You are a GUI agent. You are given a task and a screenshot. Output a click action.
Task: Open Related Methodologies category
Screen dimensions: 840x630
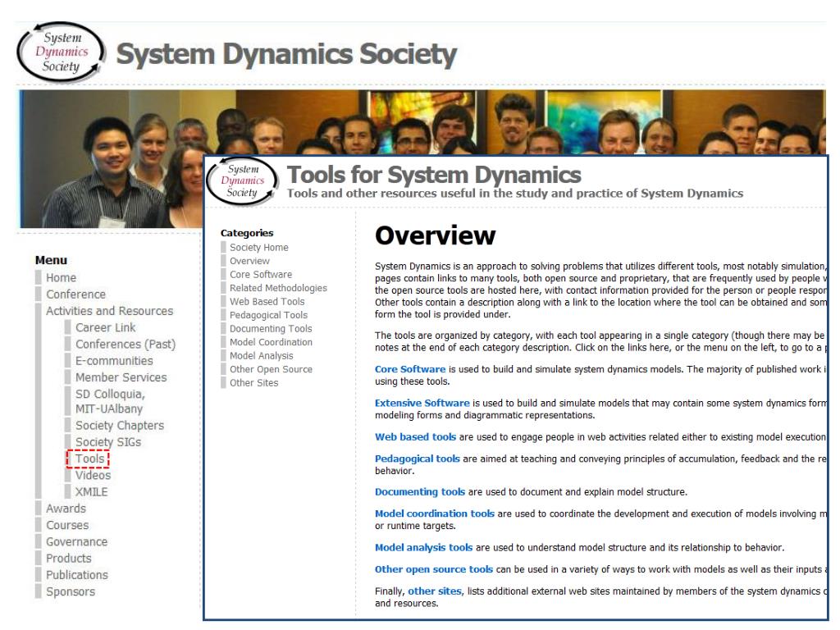[x=278, y=288]
